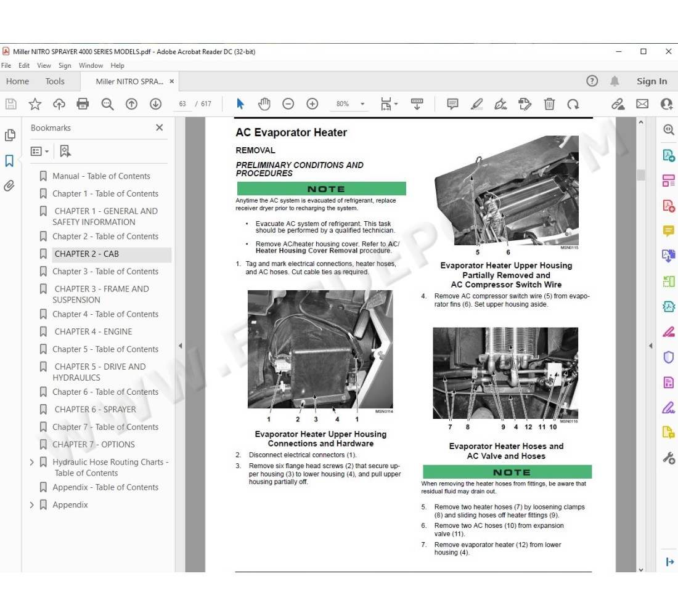
Task: Go to previous page arrow
Action: click(131, 104)
